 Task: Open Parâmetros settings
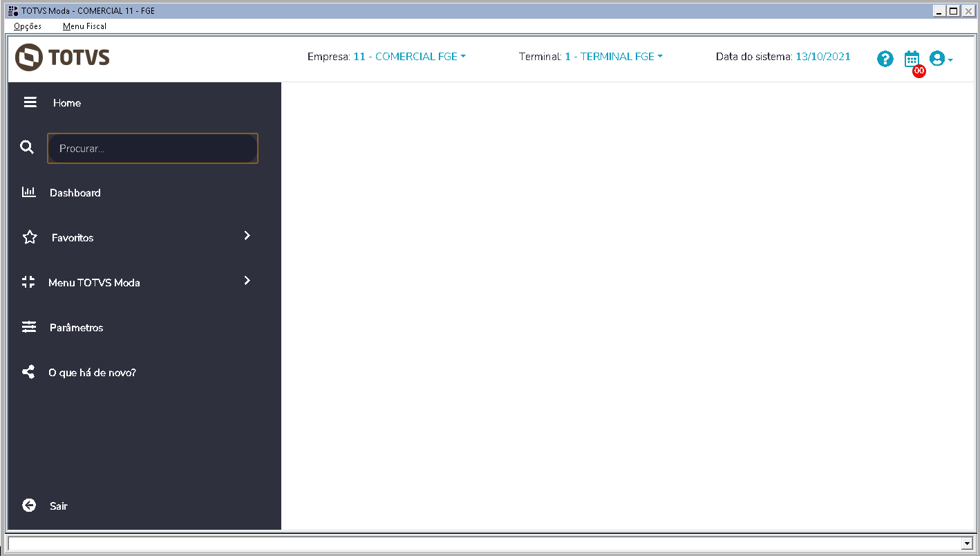coord(77,328)
